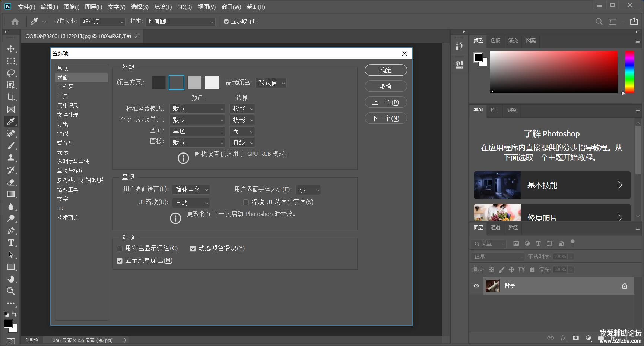Hide the 背景 layer with eye icon
Viewport: 644px width, 346px height.
click(x=476, y=286)
